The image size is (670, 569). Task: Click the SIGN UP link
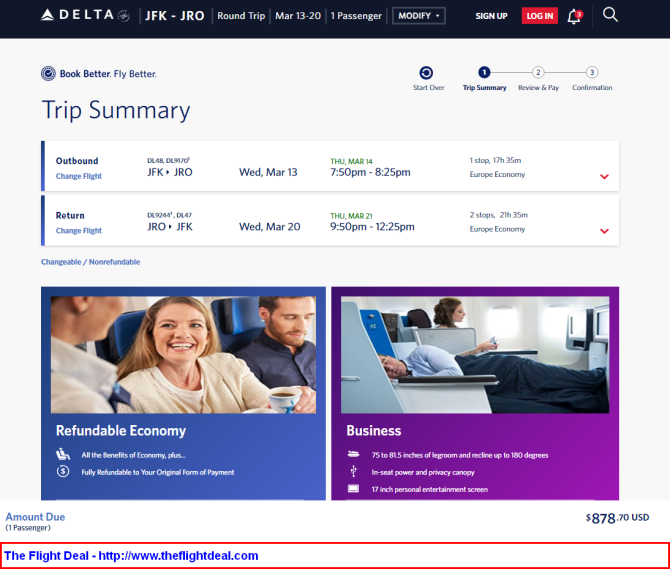tap(491, 16)
